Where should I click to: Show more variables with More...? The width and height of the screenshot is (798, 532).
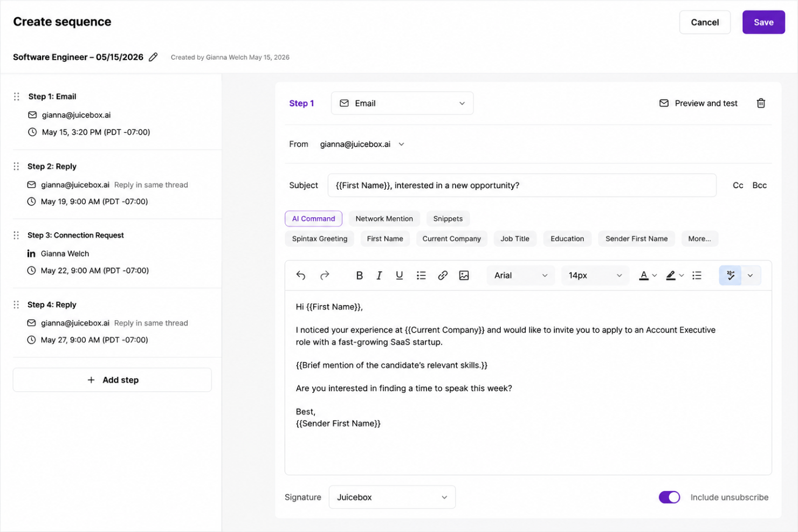point(699,239)
